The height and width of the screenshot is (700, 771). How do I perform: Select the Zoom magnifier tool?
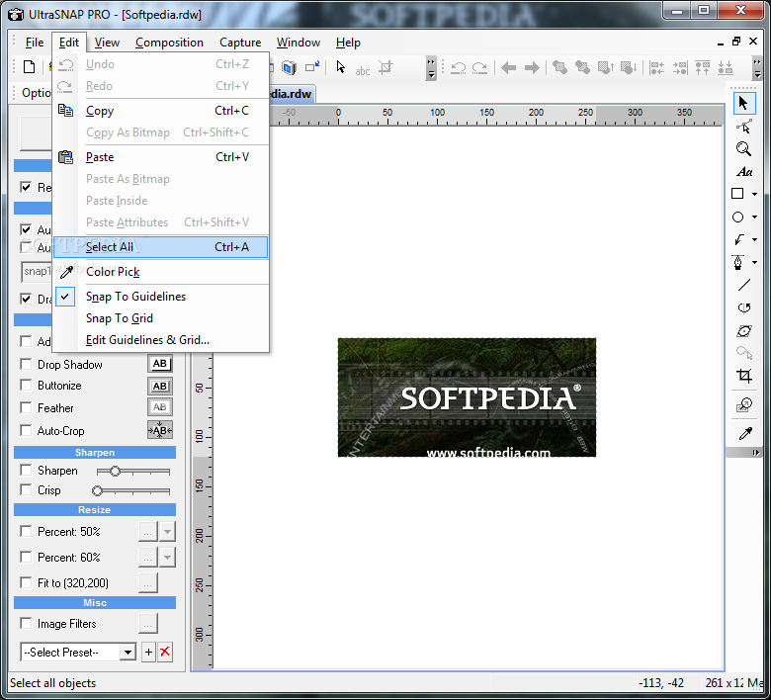tap(743, 149)
